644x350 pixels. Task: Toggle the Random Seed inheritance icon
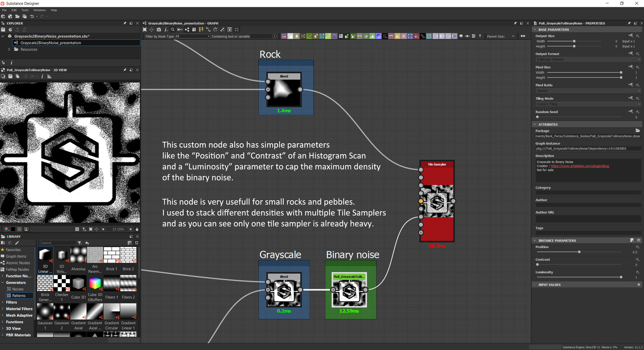[631, 112]
